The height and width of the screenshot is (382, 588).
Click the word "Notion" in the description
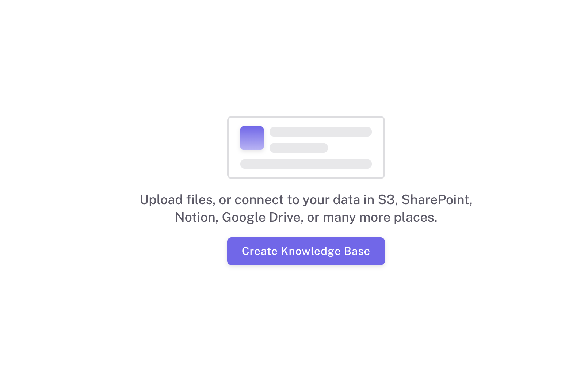[x=196, y=217]
